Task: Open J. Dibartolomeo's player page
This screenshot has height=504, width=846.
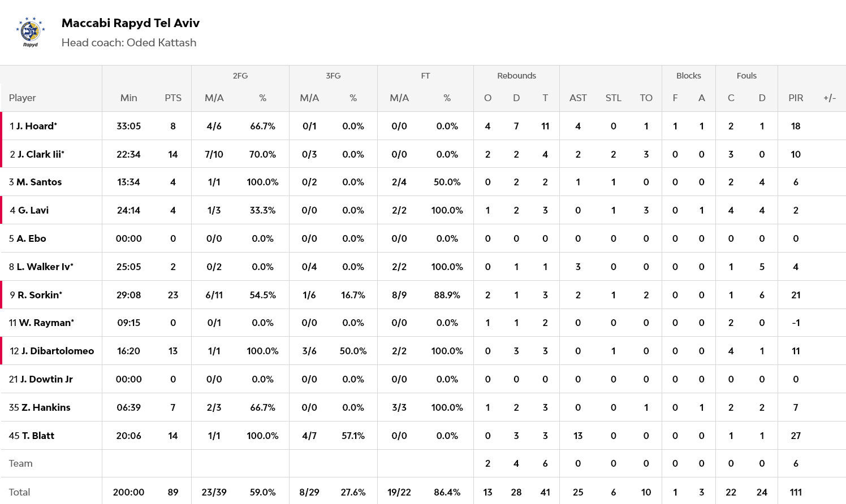Action: click(57, 351)
